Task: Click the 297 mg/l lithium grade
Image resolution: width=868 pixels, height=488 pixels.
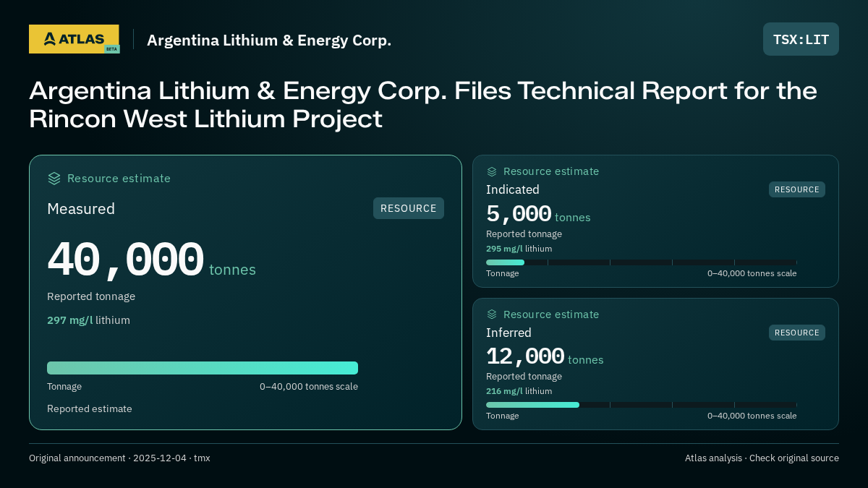Action: [x=88, y=320]
